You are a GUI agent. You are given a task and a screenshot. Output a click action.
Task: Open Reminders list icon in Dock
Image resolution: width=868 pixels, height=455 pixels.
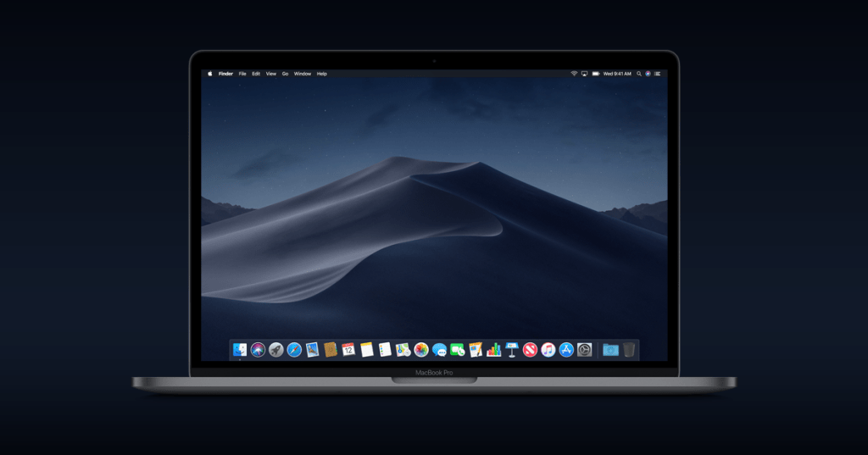pos(385,350)
